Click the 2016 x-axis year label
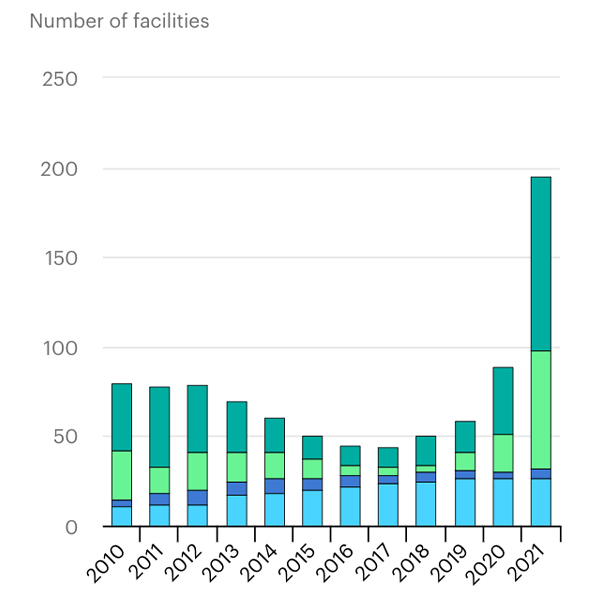Viewport: 600px width, 600px height. (337, 564)
